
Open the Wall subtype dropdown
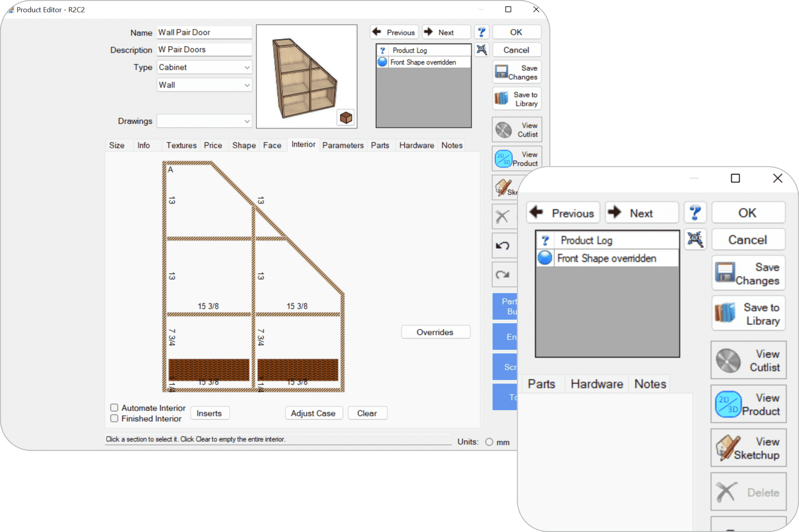pos(247,85)
